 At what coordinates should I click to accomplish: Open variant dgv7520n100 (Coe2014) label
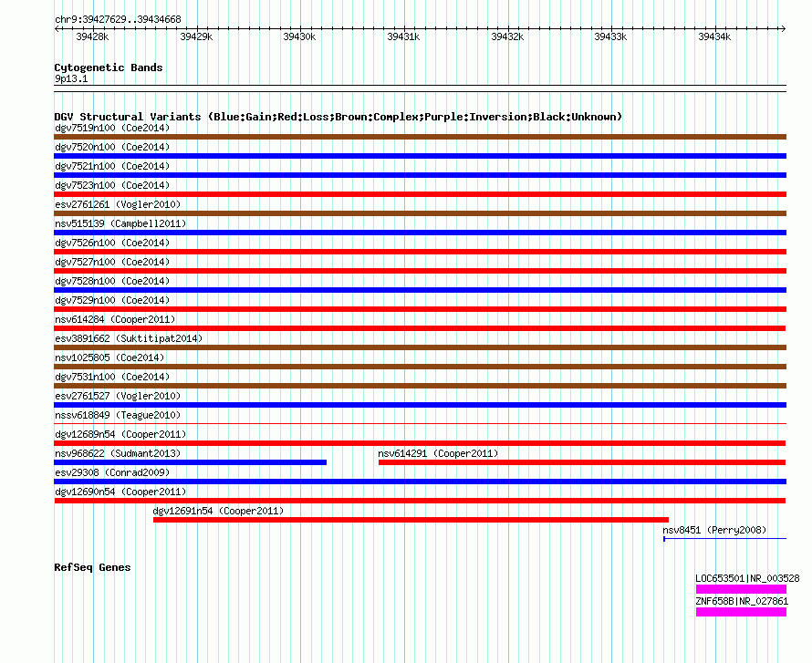112,147
